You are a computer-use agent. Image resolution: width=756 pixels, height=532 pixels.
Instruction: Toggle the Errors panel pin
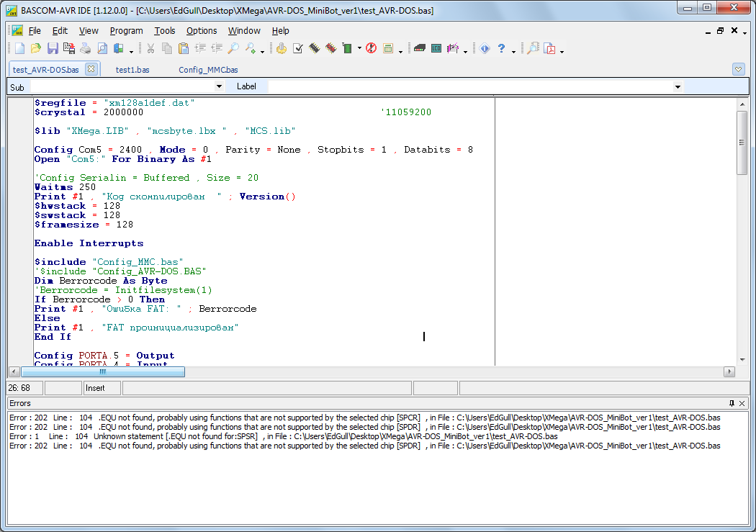tap(732, 403)
